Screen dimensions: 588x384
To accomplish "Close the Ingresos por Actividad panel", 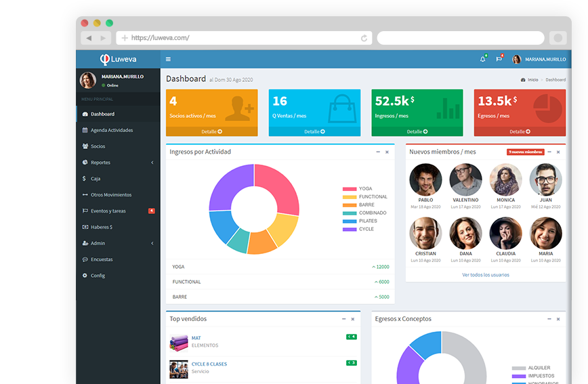I will [x=387, y=152].
